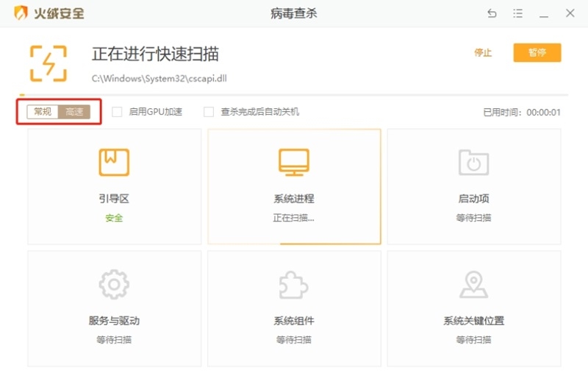Switch scan speed to 高速 mode
Viewport: 588px width, 387px height.
(74, 112)
